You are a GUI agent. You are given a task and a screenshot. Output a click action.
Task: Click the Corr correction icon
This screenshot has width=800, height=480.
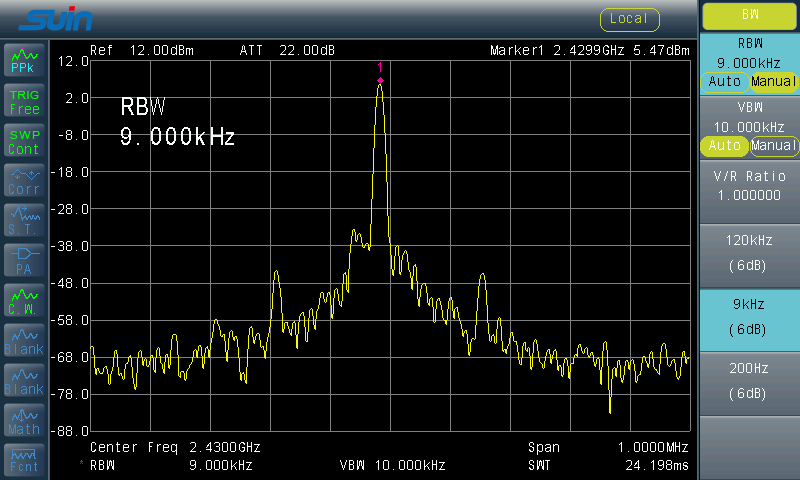[x=24, y=182]
